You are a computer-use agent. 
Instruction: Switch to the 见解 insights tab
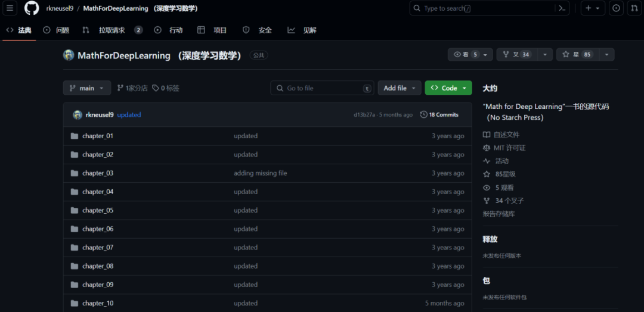pos(302,30)
